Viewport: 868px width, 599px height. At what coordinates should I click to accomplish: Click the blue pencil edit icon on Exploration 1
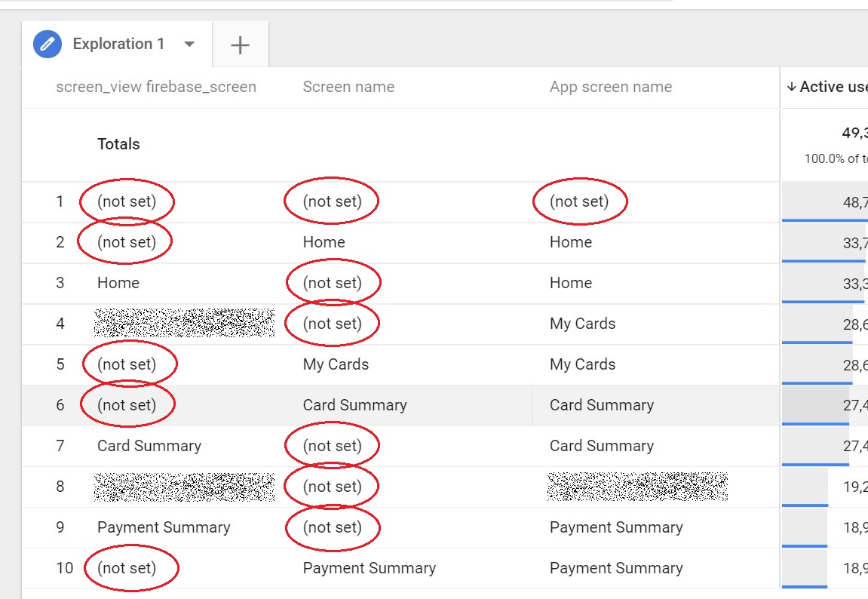pos(47,44)
